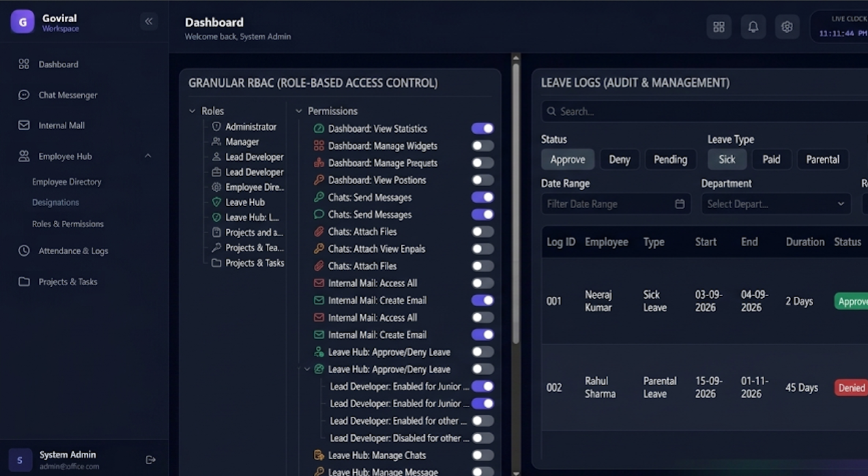Enable Dashboard: Manage Widgets toggle
The width and height of the screenshot is (868, 476).
pos(482,145)
